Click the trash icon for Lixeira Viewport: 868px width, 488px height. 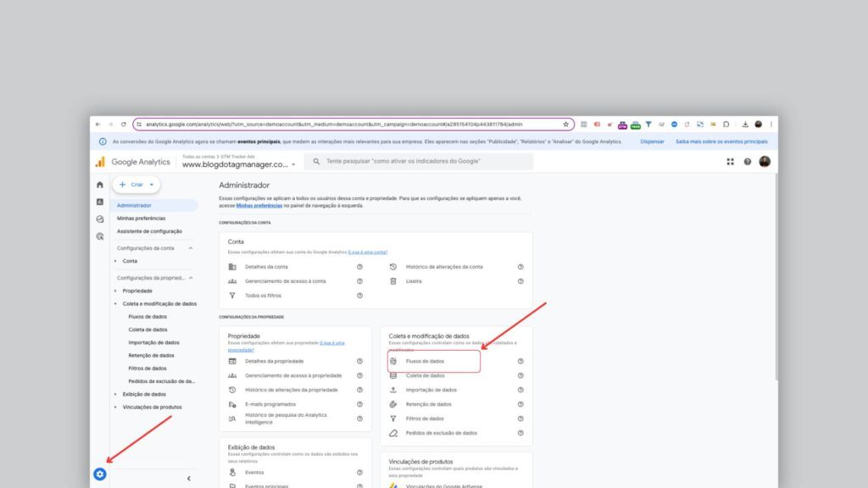tap(393, 281)
